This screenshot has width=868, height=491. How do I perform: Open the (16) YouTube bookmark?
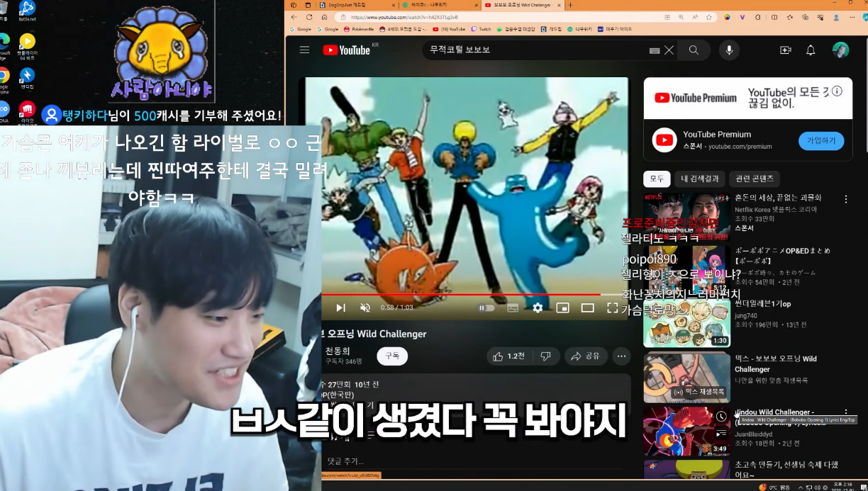tap(450, 29)
